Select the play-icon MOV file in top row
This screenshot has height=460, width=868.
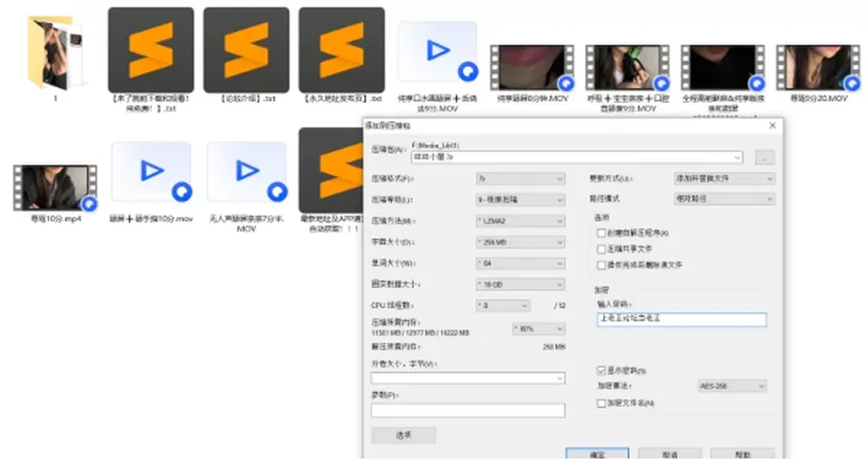(x=438, y=52)
